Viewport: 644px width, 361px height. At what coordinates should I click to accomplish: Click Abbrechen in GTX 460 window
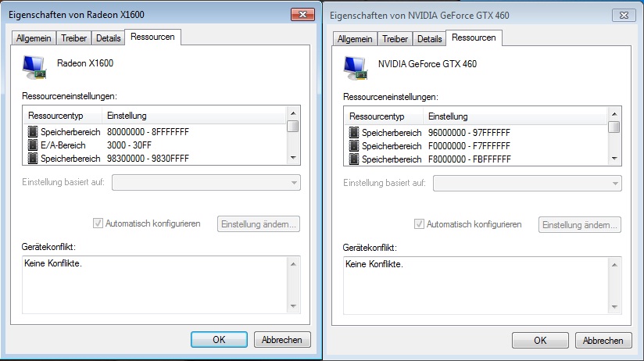pos(603,341)
